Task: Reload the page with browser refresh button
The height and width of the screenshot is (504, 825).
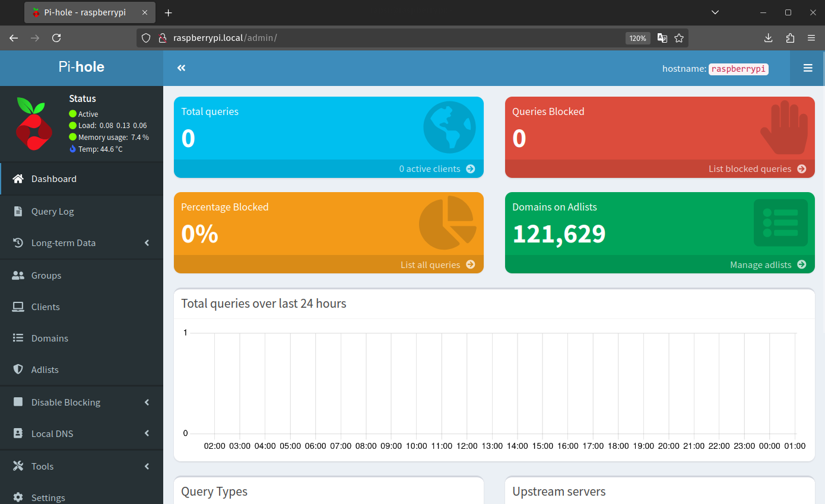Action: [x=56, y=38]
